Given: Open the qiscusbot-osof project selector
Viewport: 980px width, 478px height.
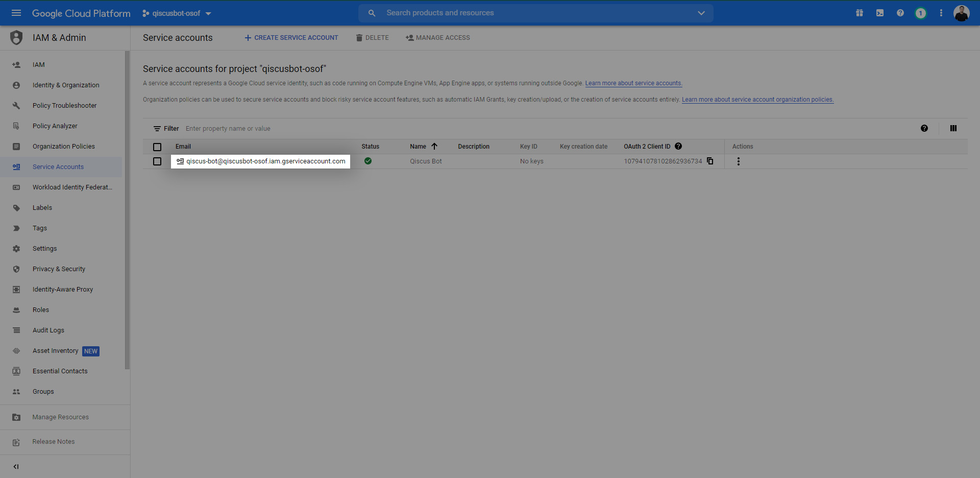Looking at the screenshot, I should pos(176,13).
